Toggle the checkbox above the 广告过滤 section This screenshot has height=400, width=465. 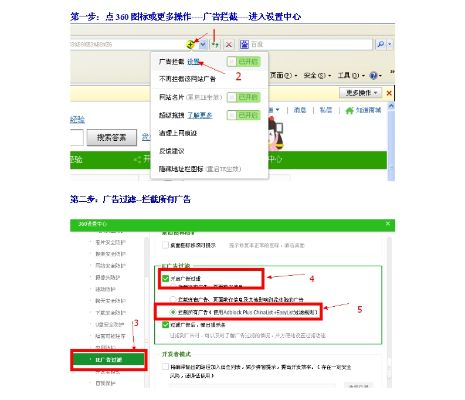tap(165, 245)
